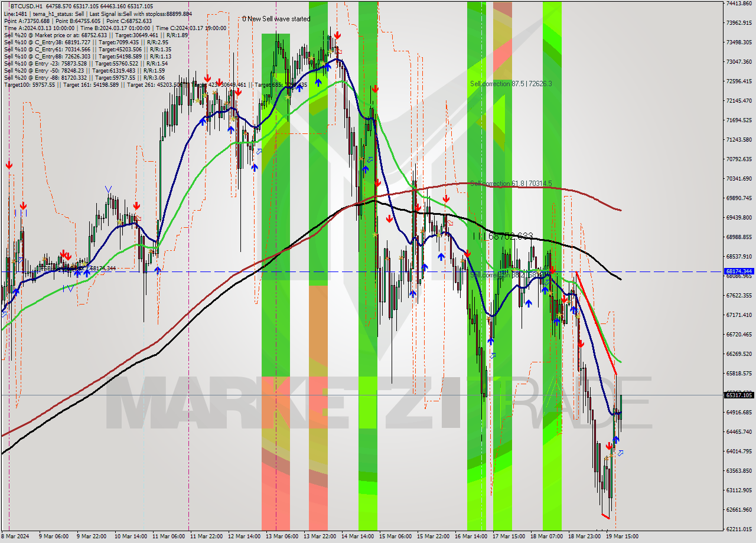The image size is (756, 543).
Task: Click price axis value 63563.850
Action: tap(738, 470)
